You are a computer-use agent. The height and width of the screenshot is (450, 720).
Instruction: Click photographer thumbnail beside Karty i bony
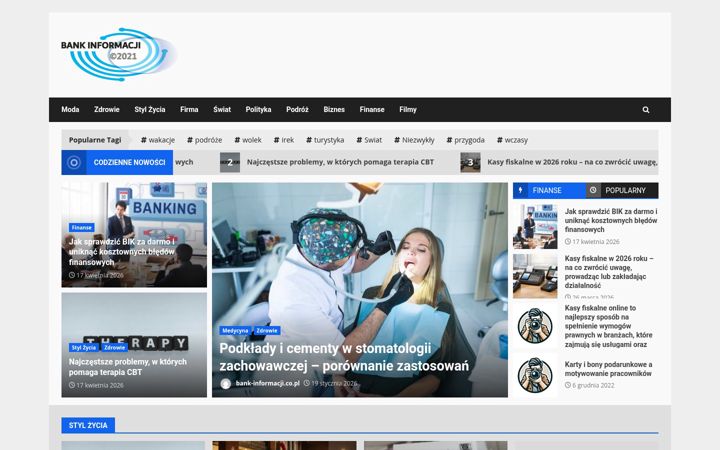535,375
